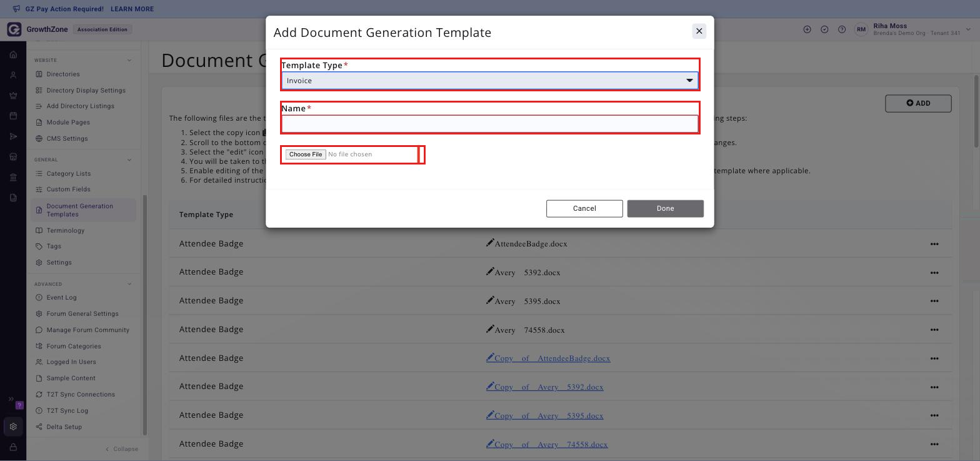Viewport: 980px width, 461px height.
Task: Click the RM user avatar
Action: click(861, 29)
